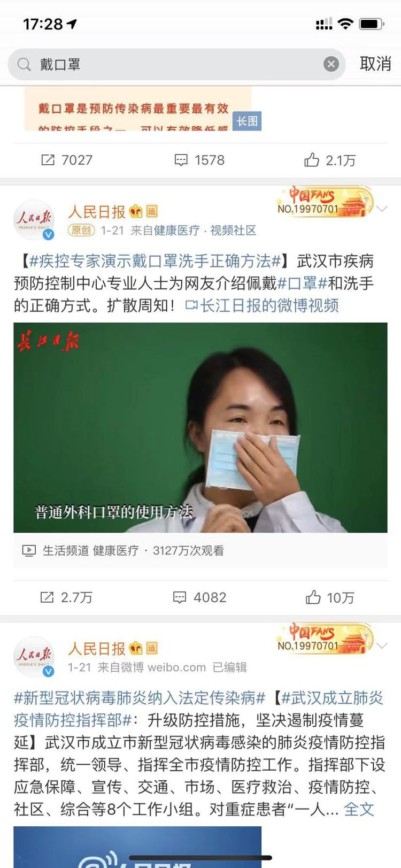The image size is (401, 868).
Task: Open 人民日报 avatar on the mask video post
Action: [x=34, y=220]
